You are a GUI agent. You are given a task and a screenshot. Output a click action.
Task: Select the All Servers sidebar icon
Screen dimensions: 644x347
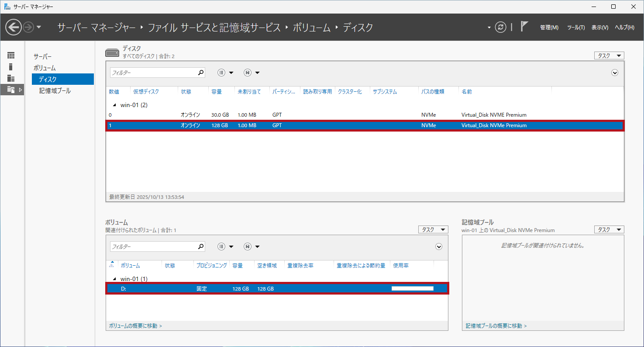click(x=11, y=78)
